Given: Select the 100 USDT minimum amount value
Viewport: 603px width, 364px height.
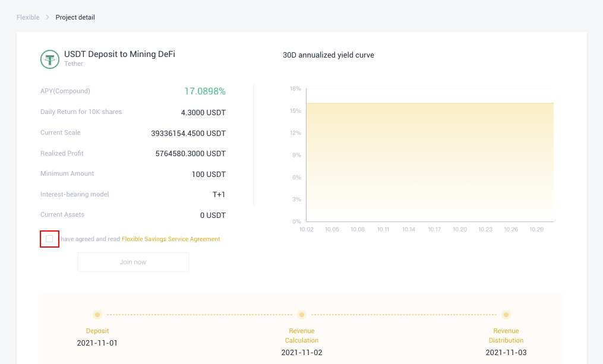Looking at the screenshot, I should [x=209, y=175].
